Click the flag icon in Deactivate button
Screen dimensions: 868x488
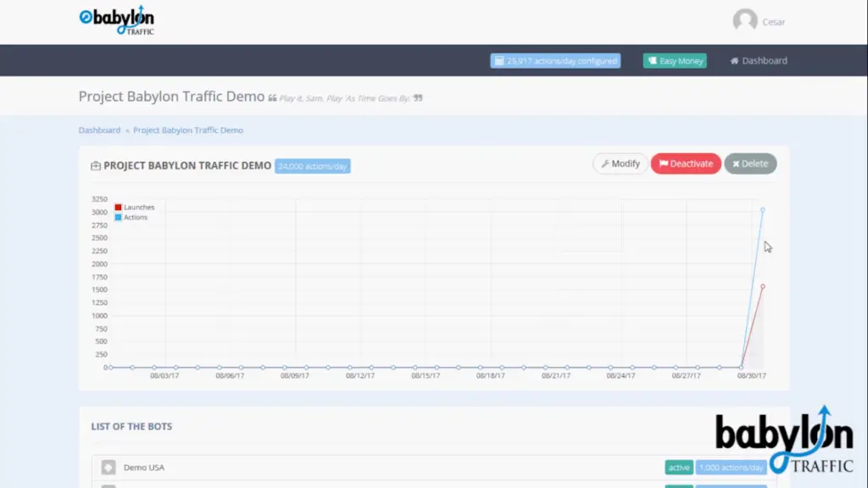pos(663,164)
